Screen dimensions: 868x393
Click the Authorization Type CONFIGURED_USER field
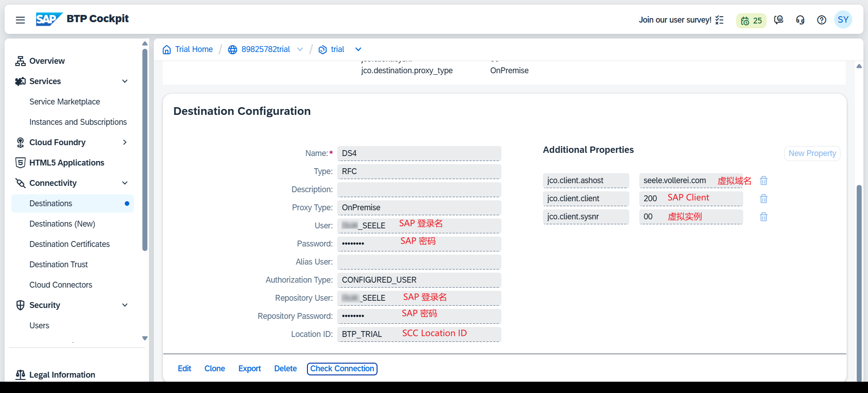pyautogui.click(x=419, y=280)
